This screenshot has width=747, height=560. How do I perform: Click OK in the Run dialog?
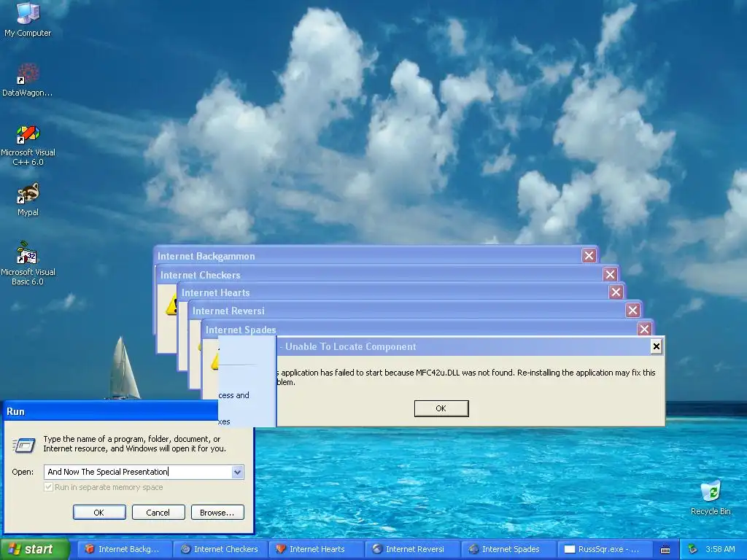99,513
